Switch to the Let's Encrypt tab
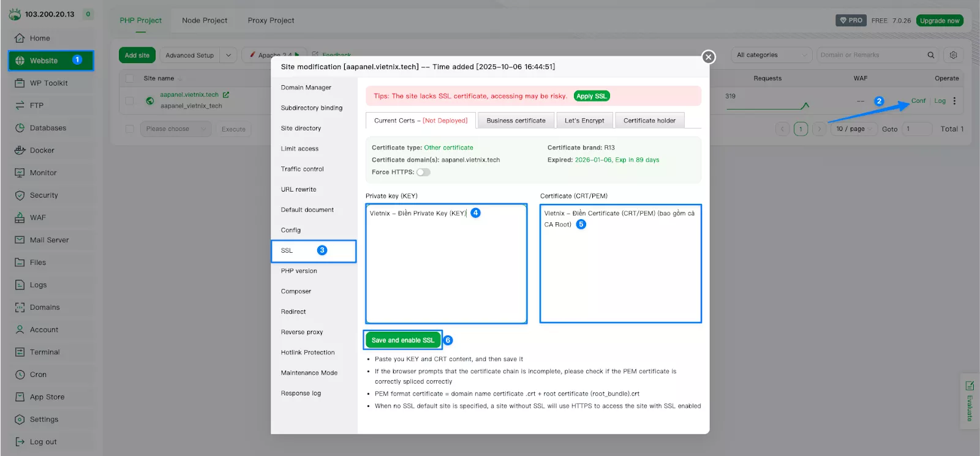Screen dimensions: 980x456 pos(584,121)
